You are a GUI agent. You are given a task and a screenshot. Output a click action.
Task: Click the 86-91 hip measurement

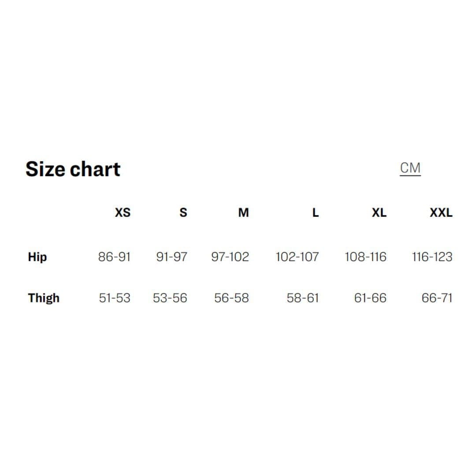tap(114, 257)
